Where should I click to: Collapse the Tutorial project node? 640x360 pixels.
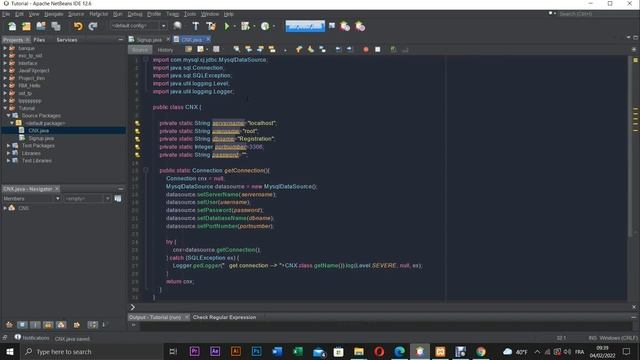(x=5, y=108)
